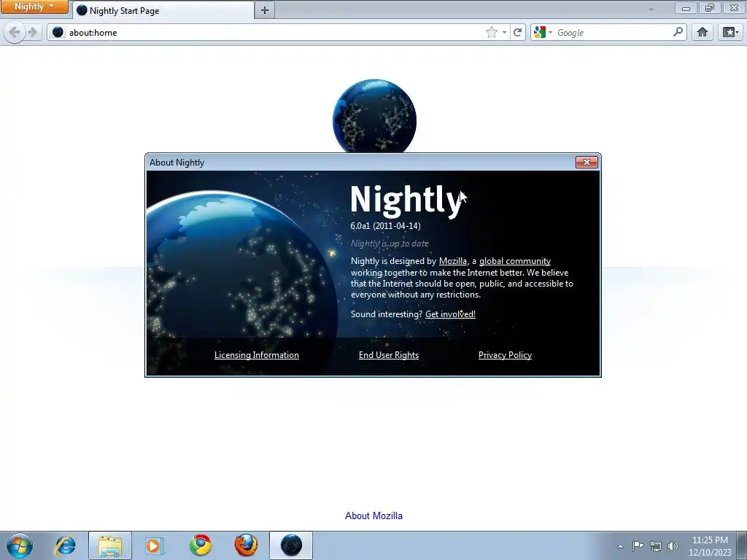Image resolution: width=747 pixels, height=560 pixels.
Task: Open the list all tabs dropdown
Action: click(651, 9)
